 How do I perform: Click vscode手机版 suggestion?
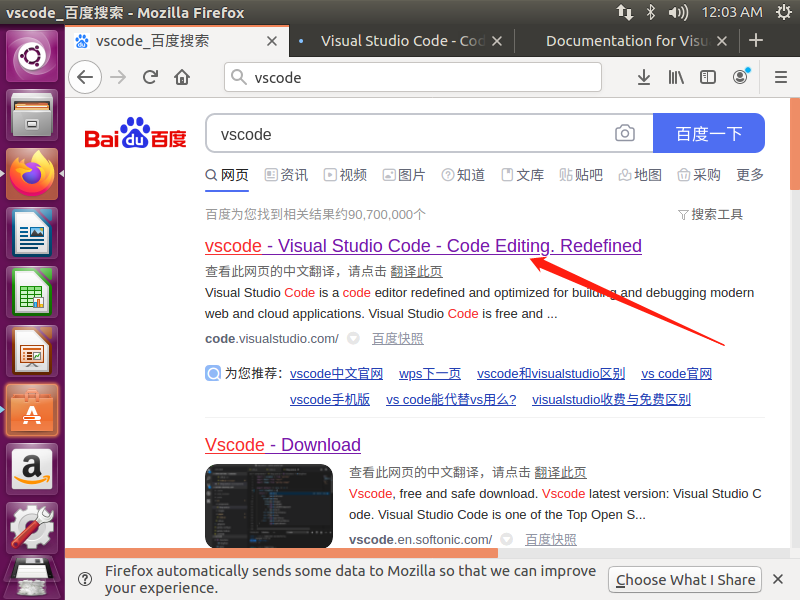point(330,399)
